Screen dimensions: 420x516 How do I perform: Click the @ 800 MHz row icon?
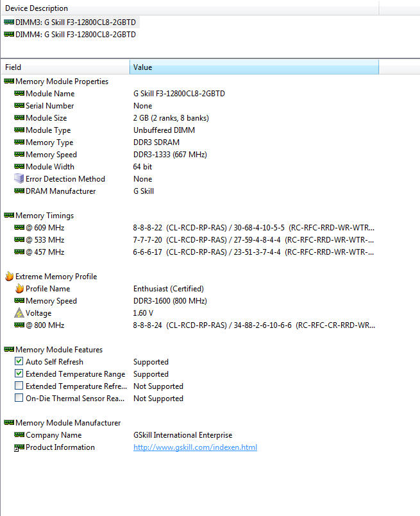(19, 325)
